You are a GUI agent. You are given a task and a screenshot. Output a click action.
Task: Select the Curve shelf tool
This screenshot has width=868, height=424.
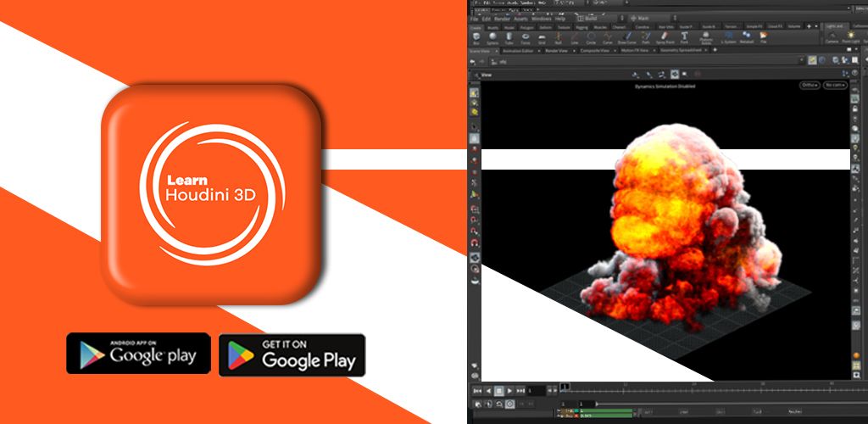pos(607,38)
